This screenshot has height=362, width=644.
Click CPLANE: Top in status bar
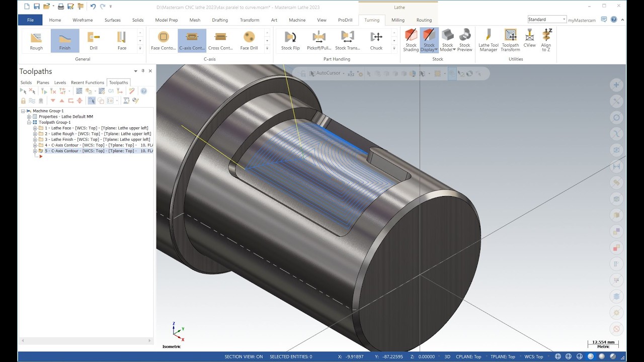[x=468, y=356]
